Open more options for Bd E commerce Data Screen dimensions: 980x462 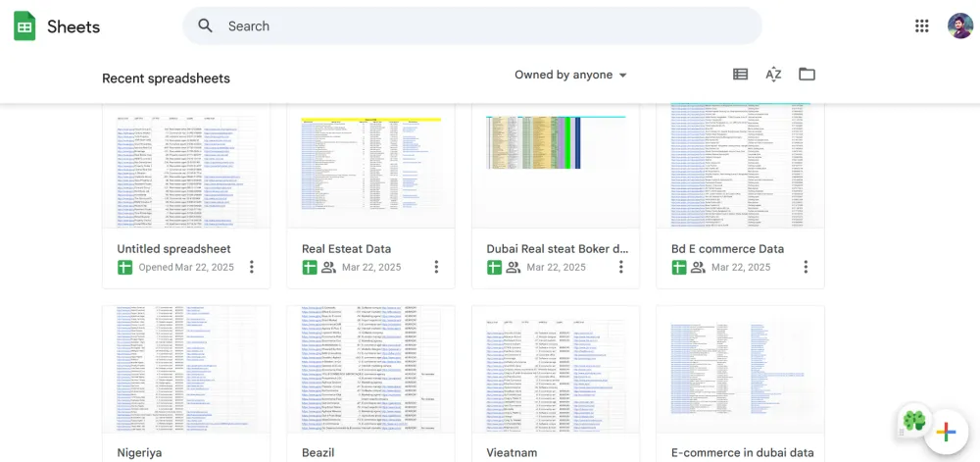point(806,267)
